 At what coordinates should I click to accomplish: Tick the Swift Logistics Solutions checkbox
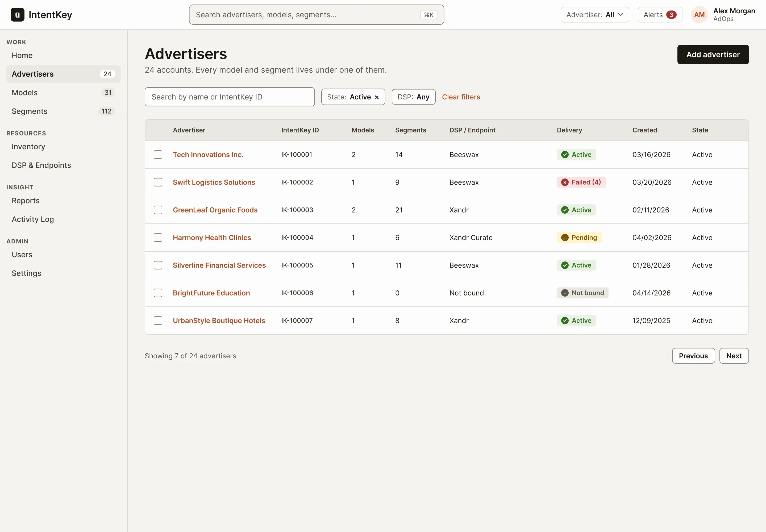click(158, 182)
